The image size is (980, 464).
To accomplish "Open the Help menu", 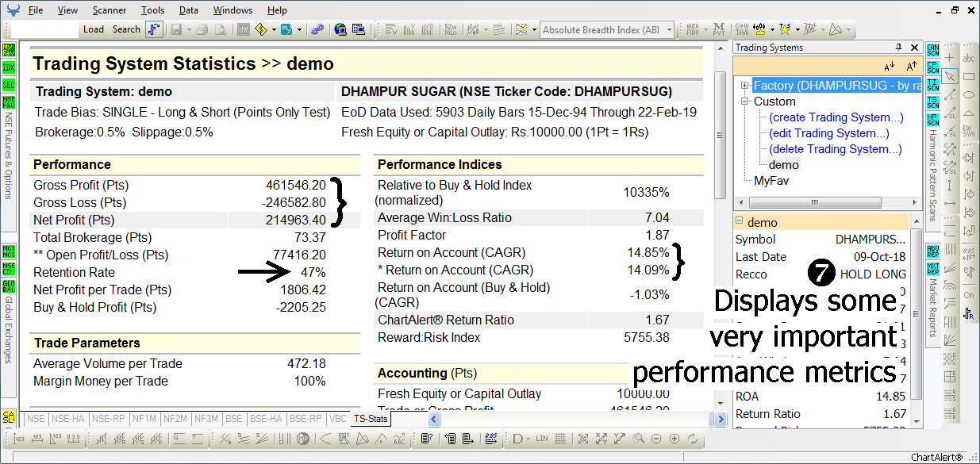I will pos(277,10).
